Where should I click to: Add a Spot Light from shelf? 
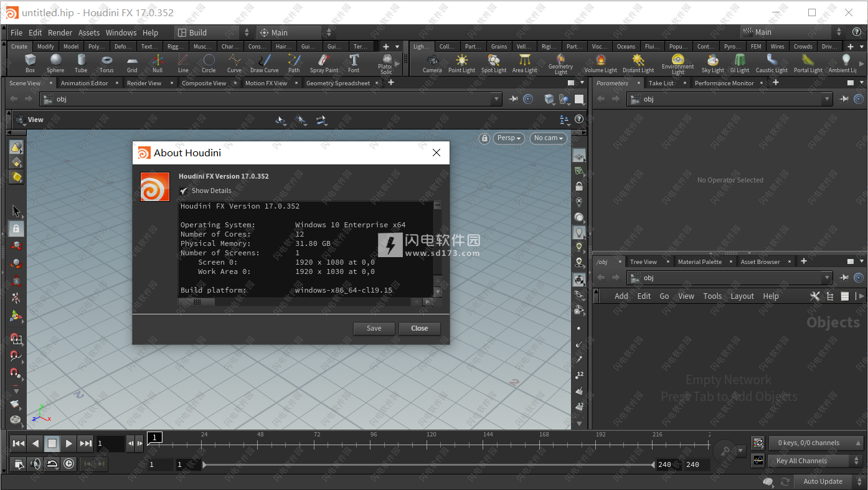494,63
